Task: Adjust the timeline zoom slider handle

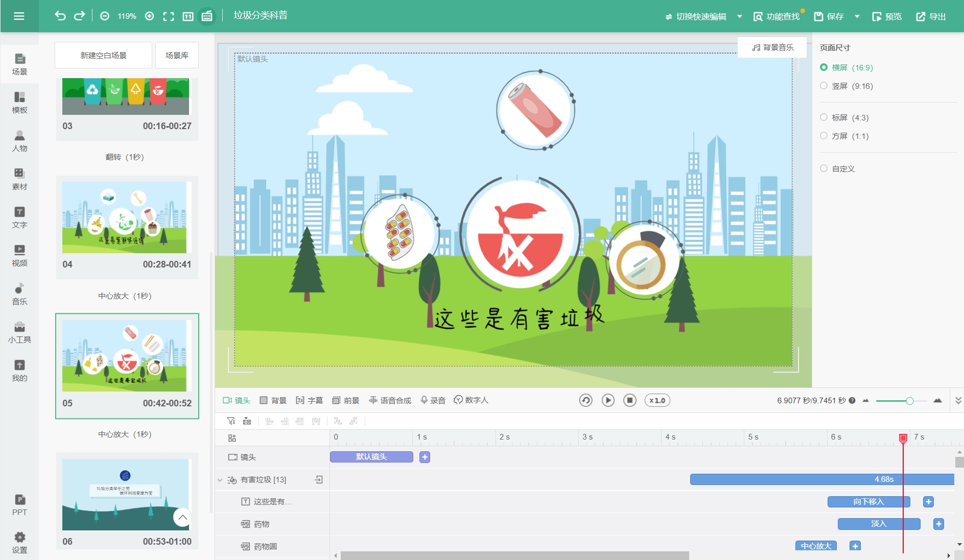Action: [910, 401]
